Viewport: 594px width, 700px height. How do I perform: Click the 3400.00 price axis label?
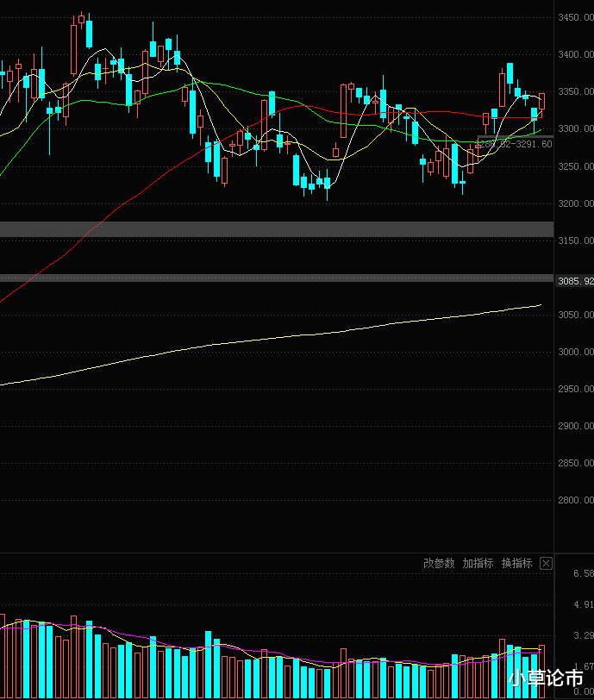pyautogui.click(x=576, y=54)
